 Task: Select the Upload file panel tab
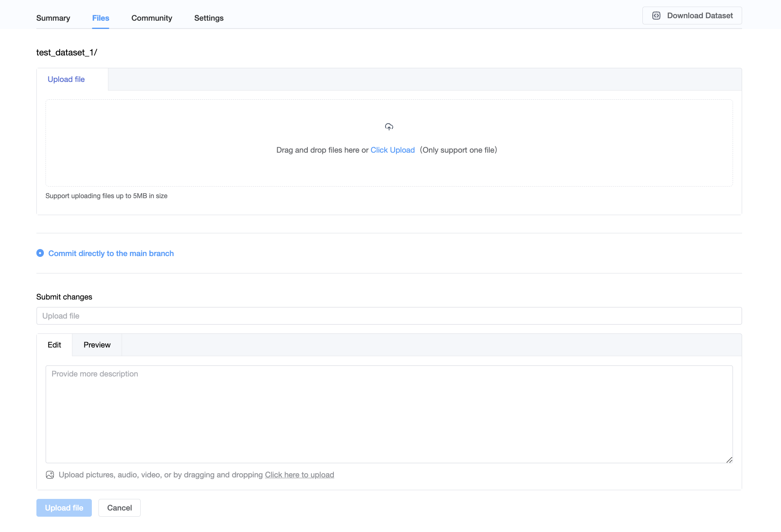(66, 79)
